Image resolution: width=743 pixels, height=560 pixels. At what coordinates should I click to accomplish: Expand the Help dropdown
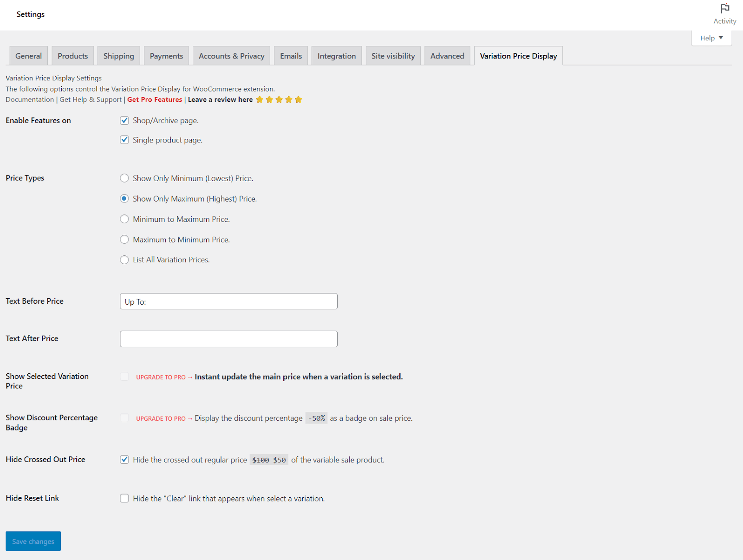pyautogui.click(x=711, y=38)
